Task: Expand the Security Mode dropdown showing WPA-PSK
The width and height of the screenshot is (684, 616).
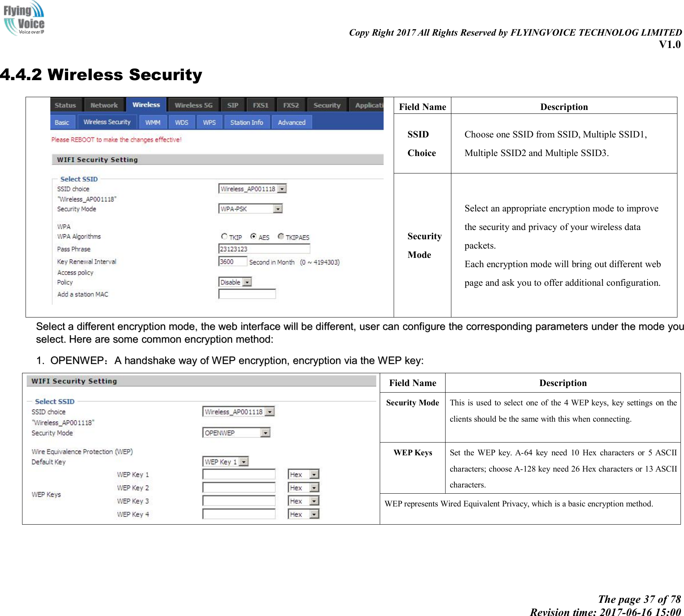Action: point(278,208)
